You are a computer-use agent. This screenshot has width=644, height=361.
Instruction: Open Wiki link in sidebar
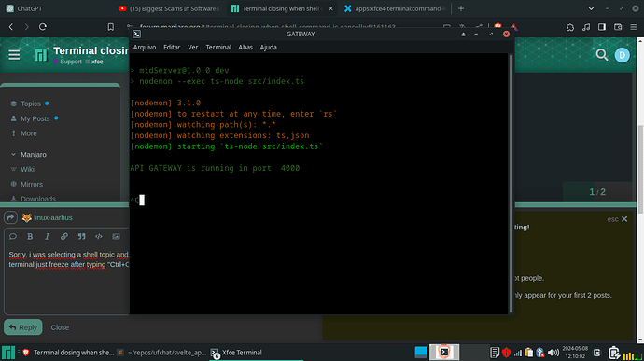[27, 169]
